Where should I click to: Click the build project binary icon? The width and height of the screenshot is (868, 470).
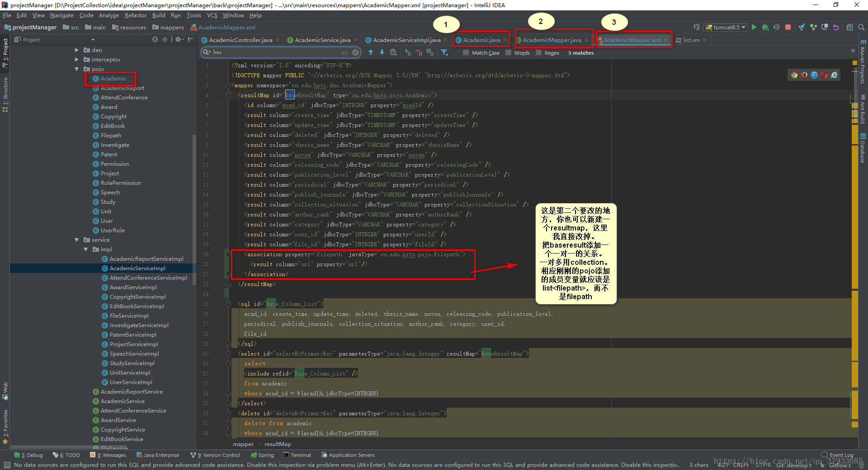pos(697,27)
